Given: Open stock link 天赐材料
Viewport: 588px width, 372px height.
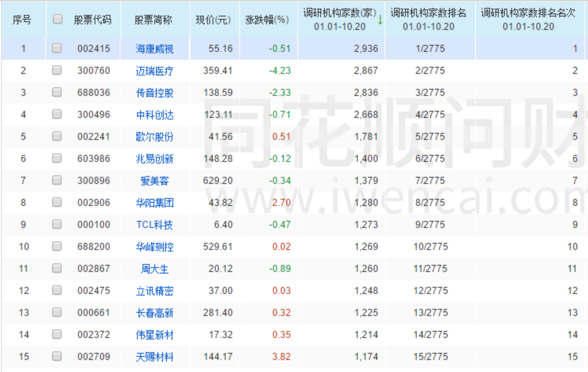Looking at the screenshot, I should pos(155,357).
